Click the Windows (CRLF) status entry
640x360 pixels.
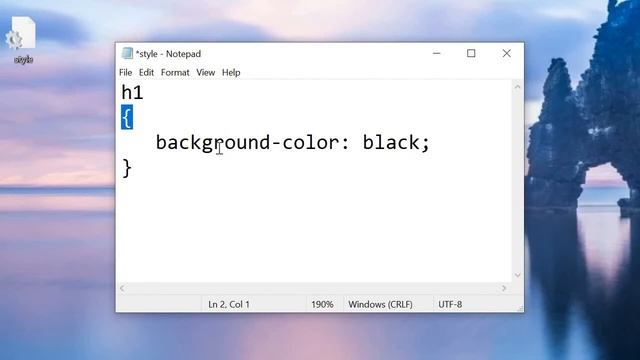[x=380, y=304]
